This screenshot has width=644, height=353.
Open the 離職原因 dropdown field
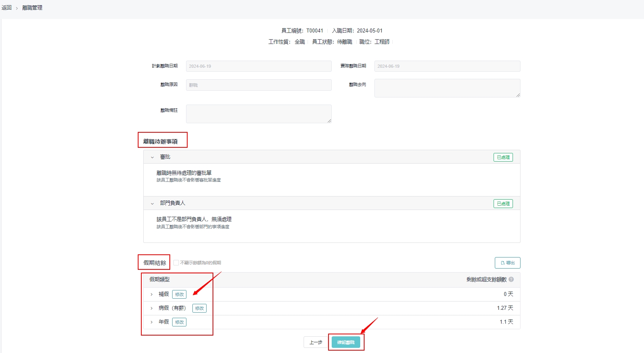[258, 85]
